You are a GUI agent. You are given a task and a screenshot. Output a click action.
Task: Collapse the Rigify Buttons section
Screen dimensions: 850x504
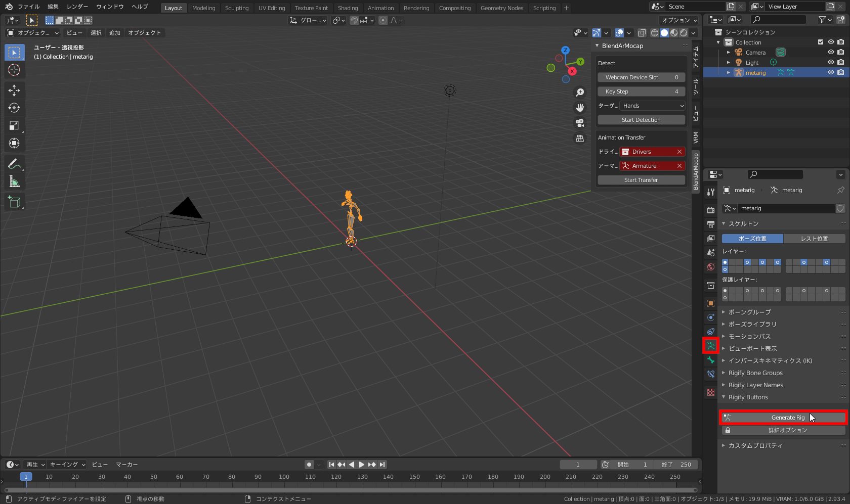click(x=748, y=397)
